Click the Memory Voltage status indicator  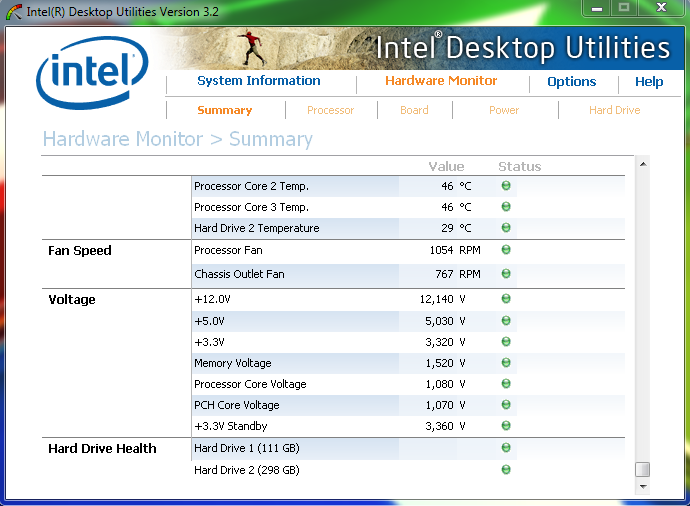point(506,363)
